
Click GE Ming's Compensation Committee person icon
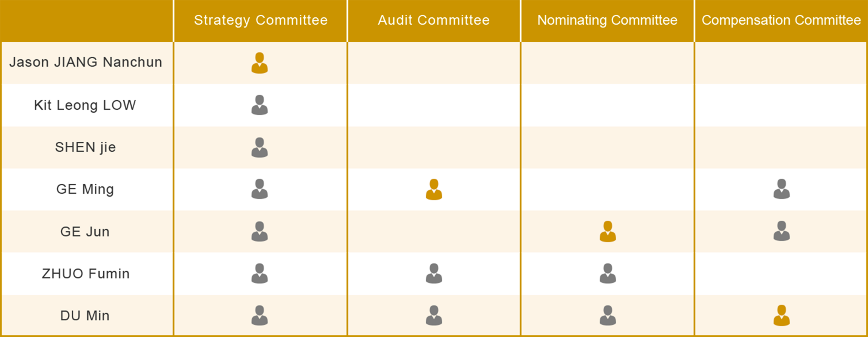[782, 189]
